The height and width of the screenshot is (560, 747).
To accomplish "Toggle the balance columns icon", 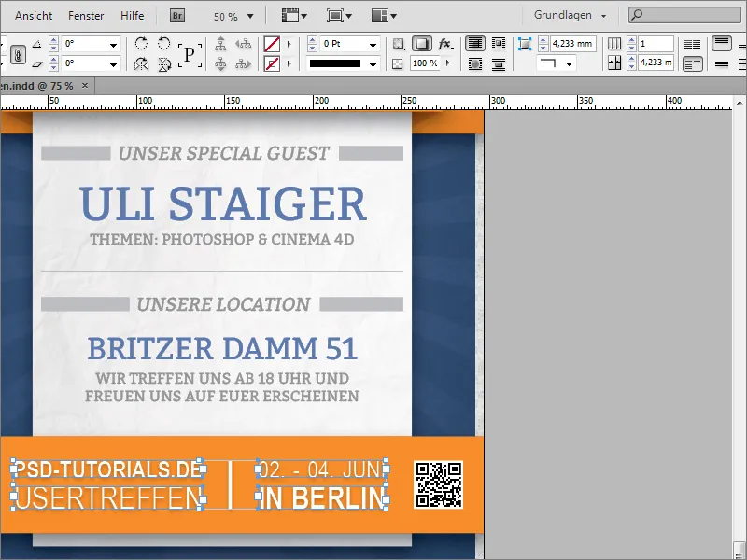I will click(x=692, y=44).
